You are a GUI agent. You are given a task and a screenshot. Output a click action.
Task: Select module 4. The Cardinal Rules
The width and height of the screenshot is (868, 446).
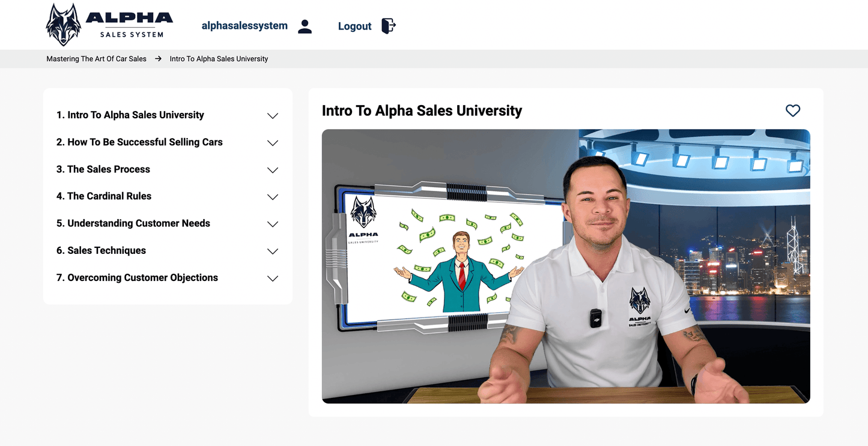click(104, 196)
